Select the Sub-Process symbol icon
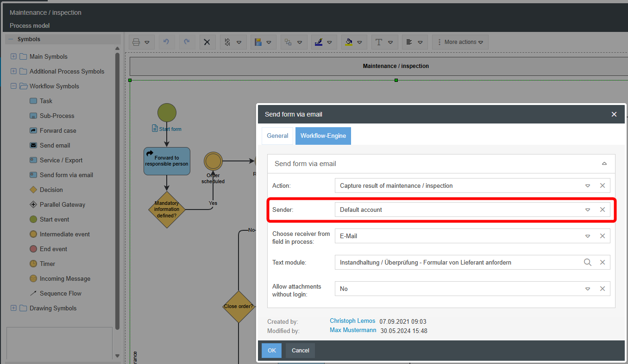The height and width of the screenshot is (364, 628). click(x=33, y=116)
